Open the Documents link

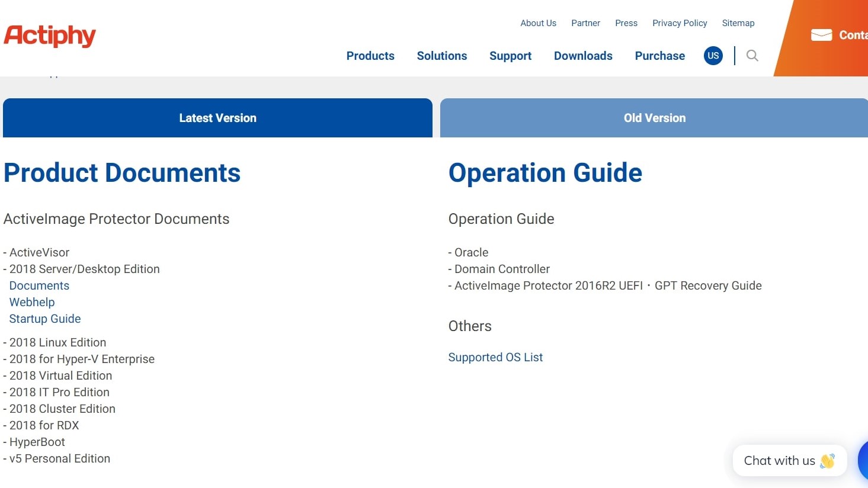(39, 285)
